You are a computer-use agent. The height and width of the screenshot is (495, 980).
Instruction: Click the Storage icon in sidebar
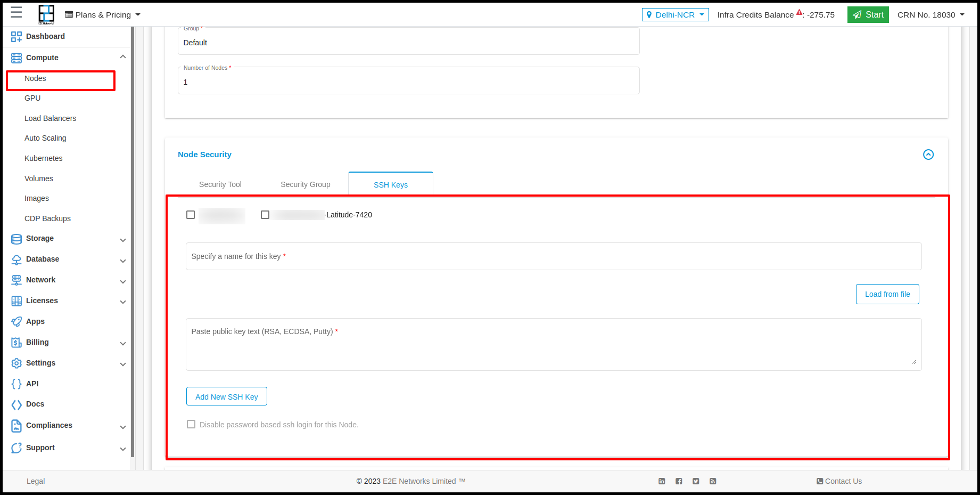(x=17, y=239)
